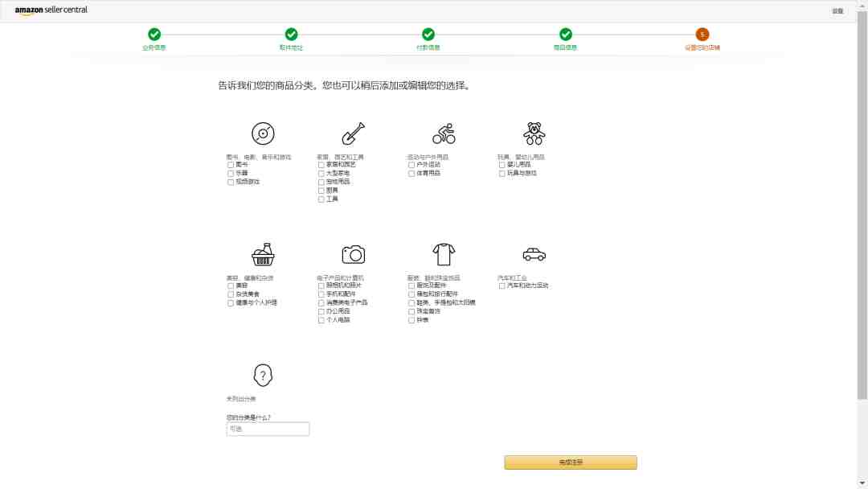Click the camera electronics icon
The height and width of the screenshot is (489, 868).
pos(353,254)
